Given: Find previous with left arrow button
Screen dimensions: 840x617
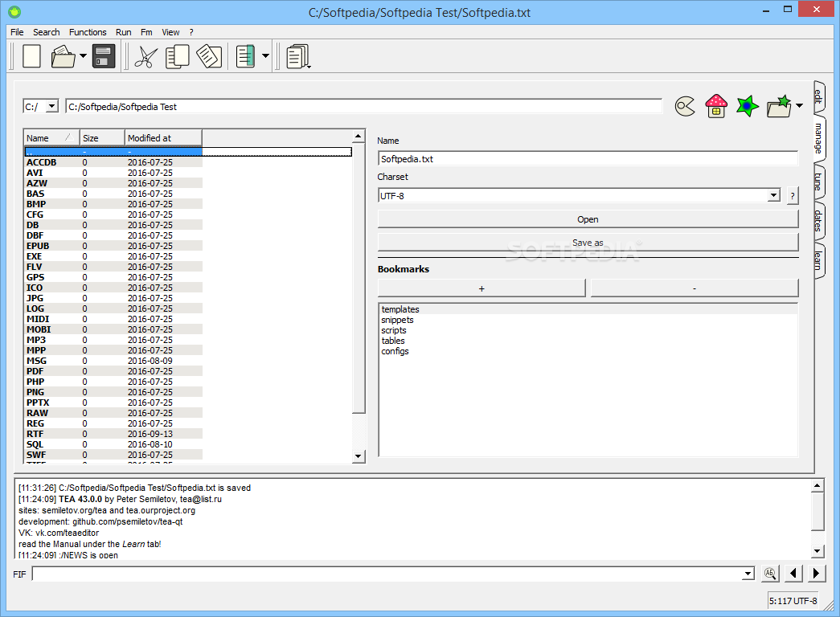Looking at the screenshot, I should (793, 573).
